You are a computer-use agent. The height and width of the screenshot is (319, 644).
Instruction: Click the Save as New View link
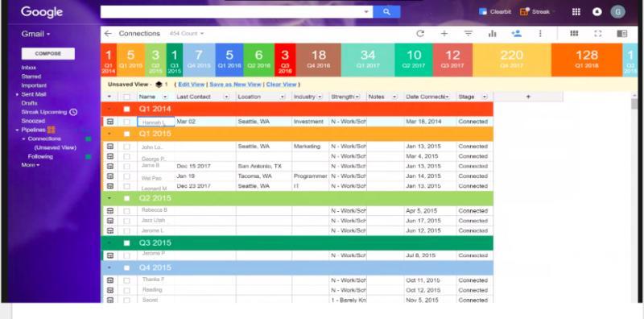tap(235, 85)
